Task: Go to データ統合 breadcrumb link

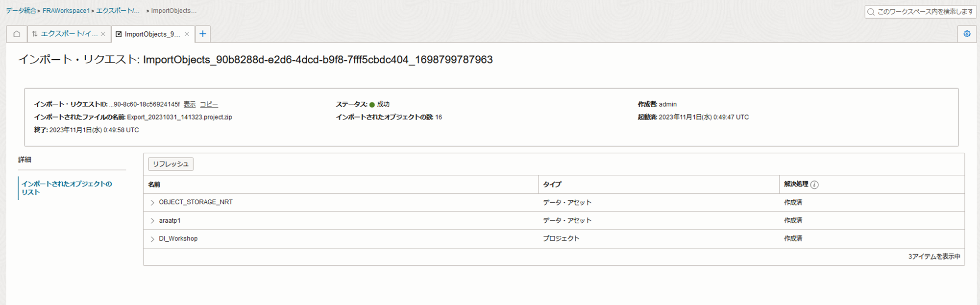Action: (x=21, y=10)
